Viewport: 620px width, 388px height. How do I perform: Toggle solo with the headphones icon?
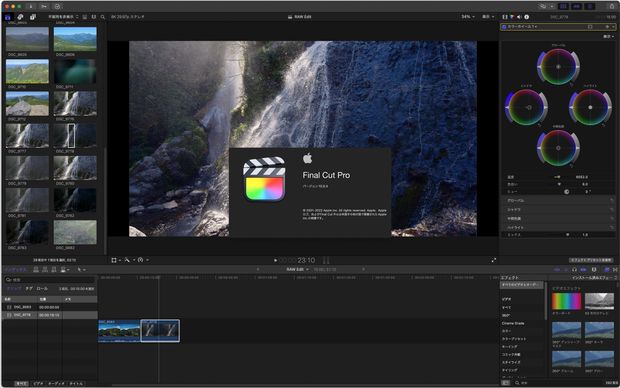[575, 270]
